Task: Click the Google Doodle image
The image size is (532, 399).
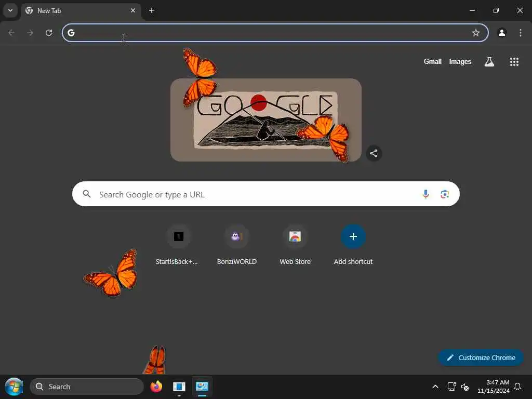Action: [x=266, y=120]
